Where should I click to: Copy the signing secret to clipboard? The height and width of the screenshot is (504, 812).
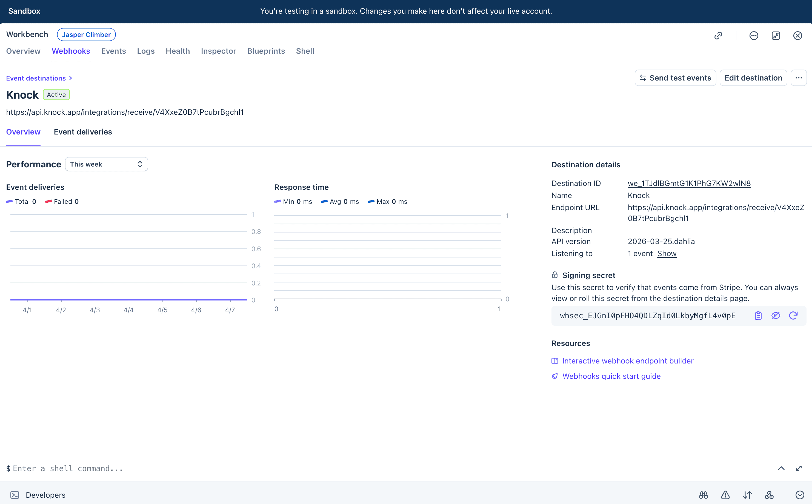tap(758, 315)
